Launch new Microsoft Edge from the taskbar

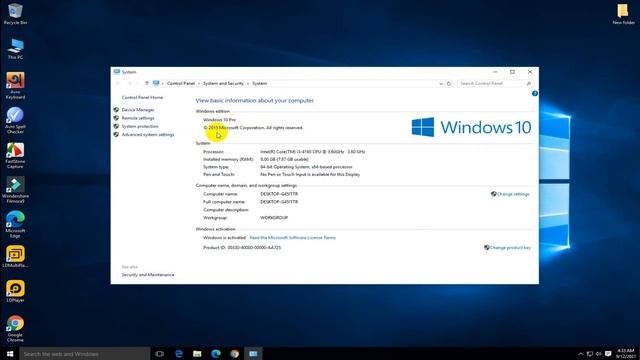(x=216, y=353)
